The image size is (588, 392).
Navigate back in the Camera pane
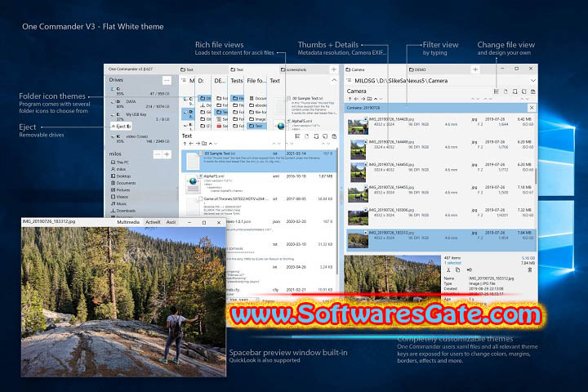[x=356, y=99]
